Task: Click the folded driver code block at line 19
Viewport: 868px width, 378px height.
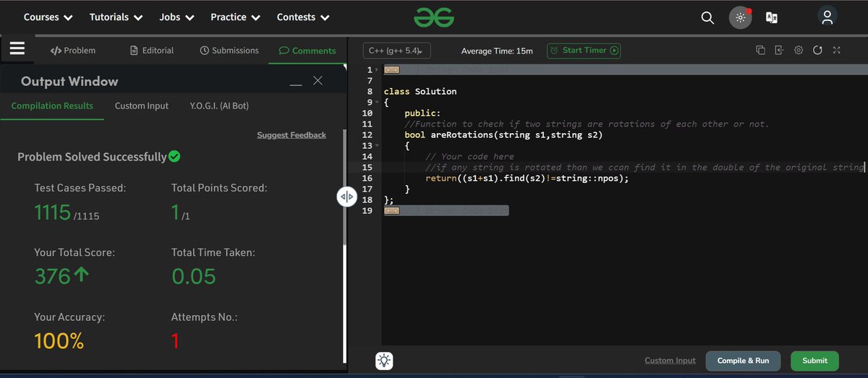Action: tap(446, 211)
